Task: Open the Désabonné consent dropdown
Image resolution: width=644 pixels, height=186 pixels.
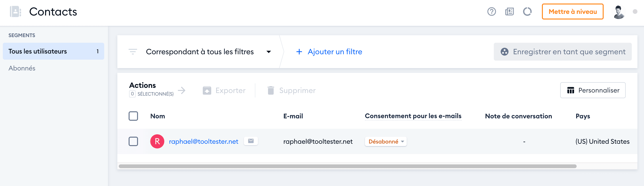Action: point(386,142)
